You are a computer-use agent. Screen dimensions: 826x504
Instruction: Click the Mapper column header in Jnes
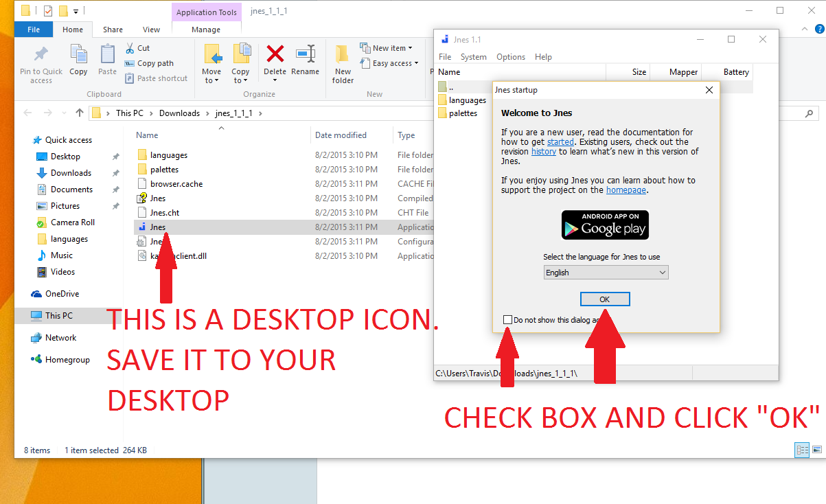tap(683, 72)
